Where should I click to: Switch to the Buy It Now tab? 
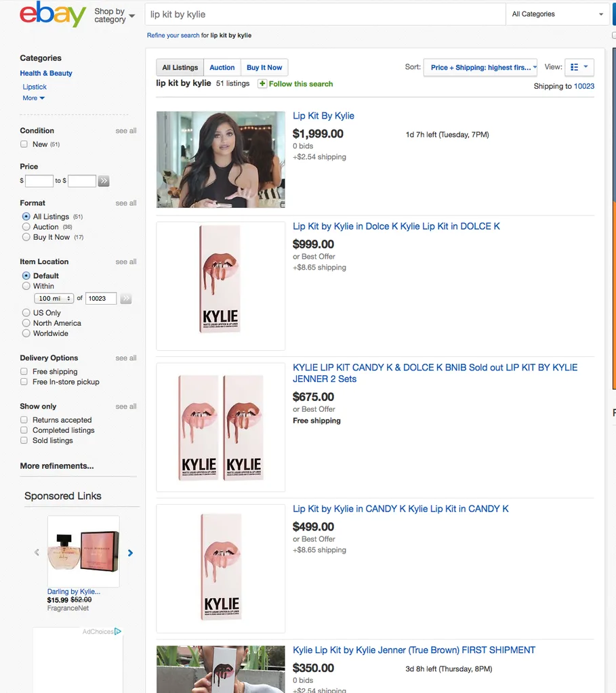coord(264,68)
